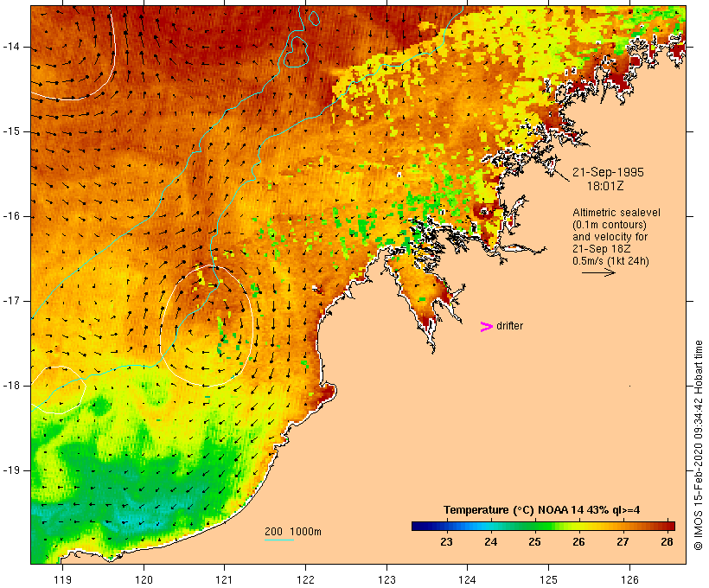Click longitude axis label 123
The image size is (709, 588).
[x=386, y=579]
